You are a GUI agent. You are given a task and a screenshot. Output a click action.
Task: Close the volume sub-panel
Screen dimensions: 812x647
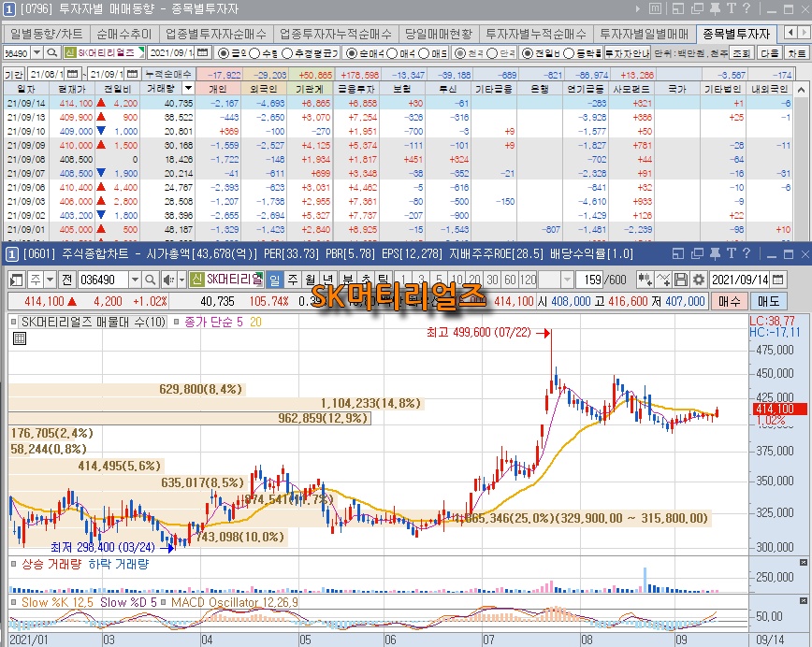[x=804, y=562]
